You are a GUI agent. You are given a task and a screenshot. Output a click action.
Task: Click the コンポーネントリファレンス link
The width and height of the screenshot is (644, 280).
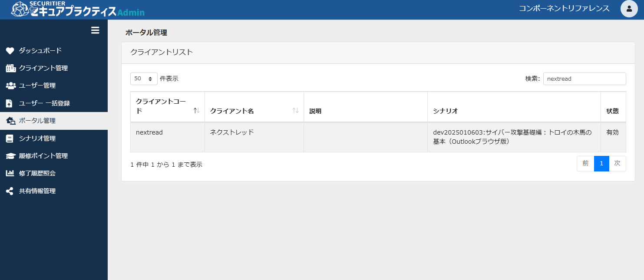(564, 9)
